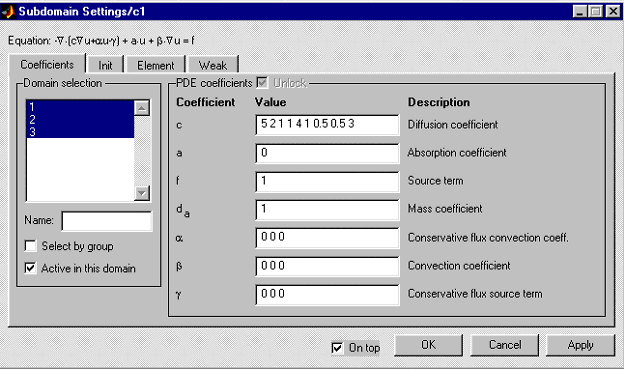The image size is (624, 370).
Task: Click the convection coefficient β value field
Action: pos(327,266)
